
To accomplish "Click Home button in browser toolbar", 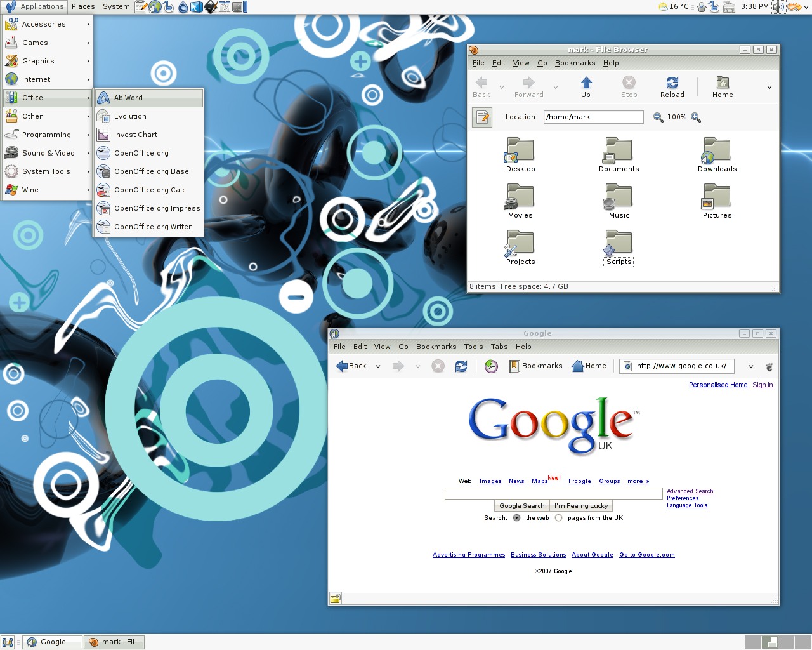I will (589, 366).
